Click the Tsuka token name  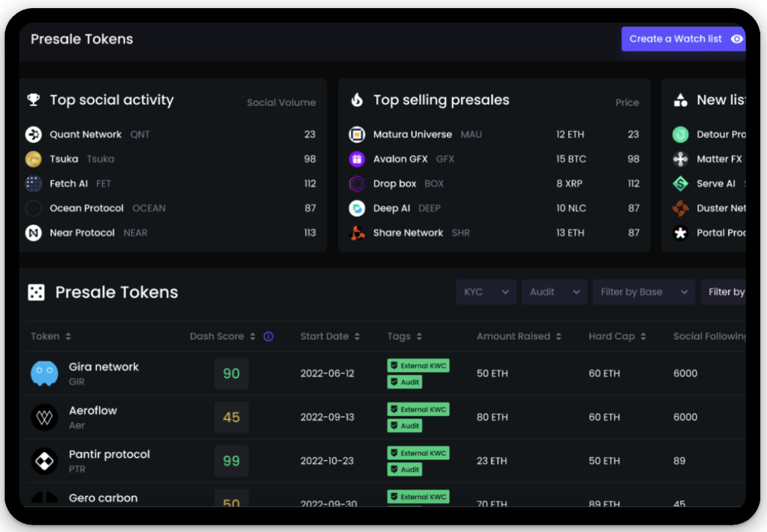64,159
